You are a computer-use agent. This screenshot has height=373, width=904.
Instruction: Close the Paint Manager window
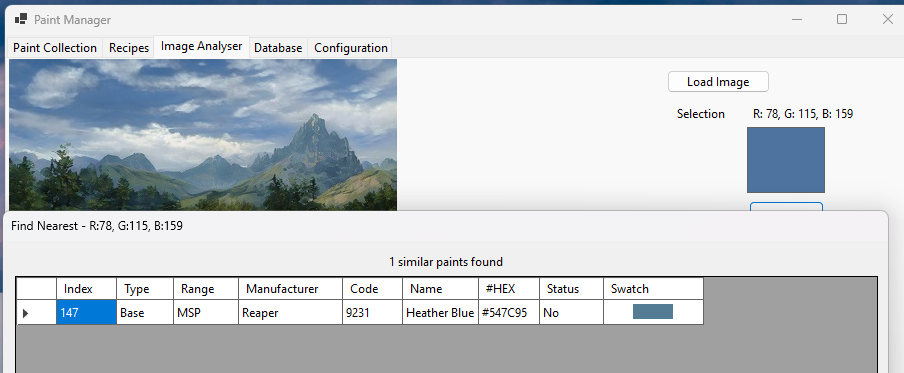(887, 19)
